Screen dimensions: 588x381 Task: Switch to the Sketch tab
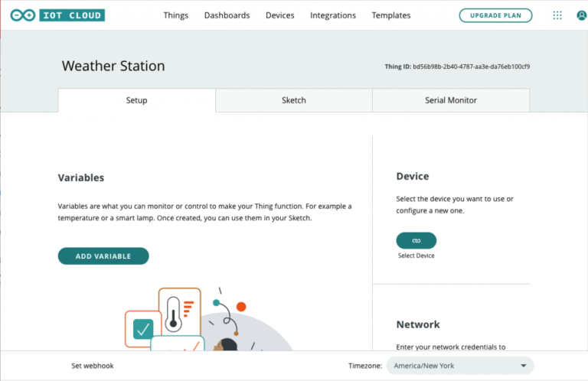pos(294,100)
